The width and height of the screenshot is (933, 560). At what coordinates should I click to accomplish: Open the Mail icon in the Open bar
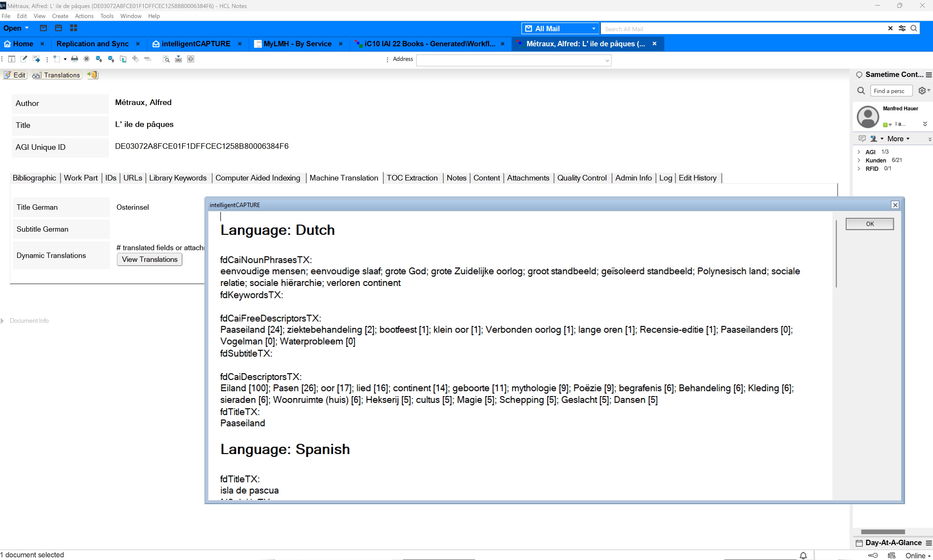[x=43, y=28]
